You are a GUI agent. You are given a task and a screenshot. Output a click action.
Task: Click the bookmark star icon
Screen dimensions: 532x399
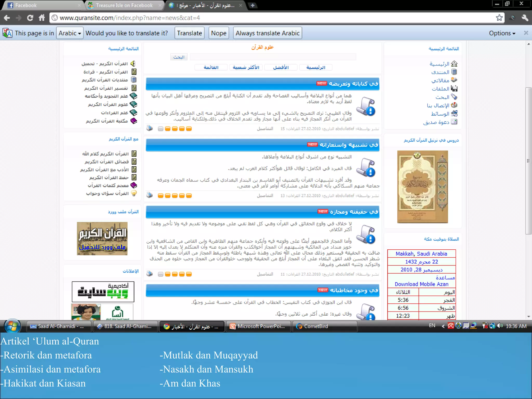pyautogui.click(x=499, y=18)
